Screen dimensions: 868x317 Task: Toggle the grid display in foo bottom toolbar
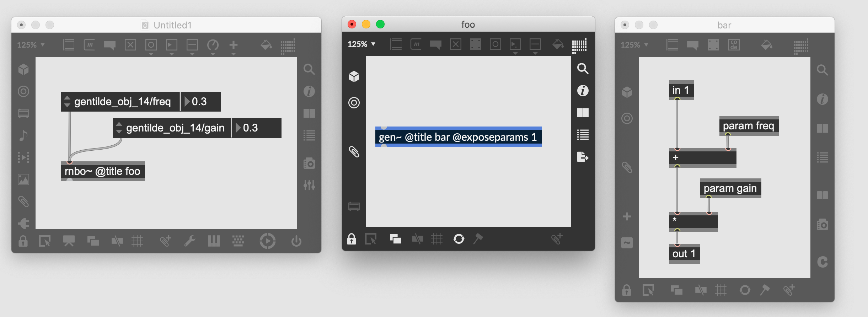pyautogui.click(x=437, y=239)
